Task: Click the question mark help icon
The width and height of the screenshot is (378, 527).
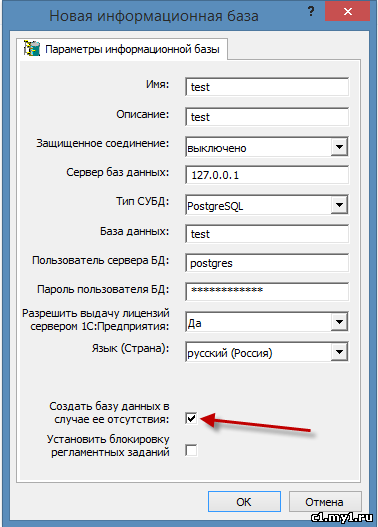Action: click(311, 11)
